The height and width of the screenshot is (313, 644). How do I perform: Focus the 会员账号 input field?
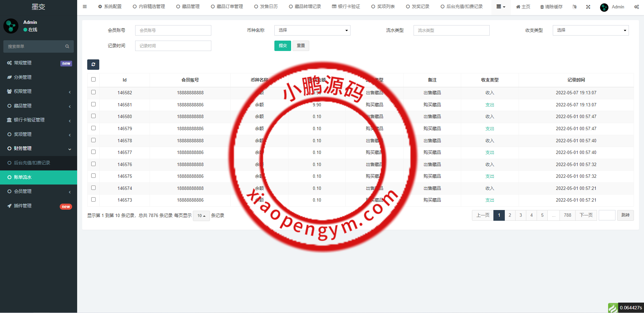(x=173, y=30)
